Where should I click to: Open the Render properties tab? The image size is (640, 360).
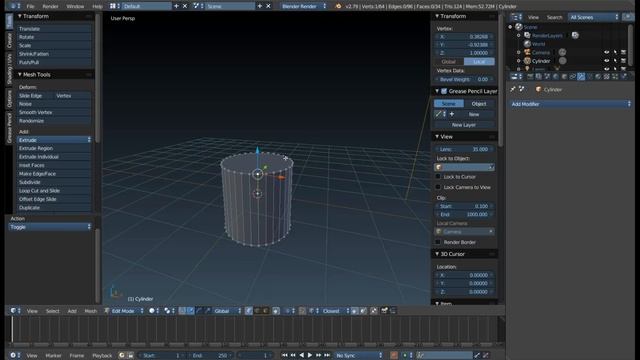(530, 76)
